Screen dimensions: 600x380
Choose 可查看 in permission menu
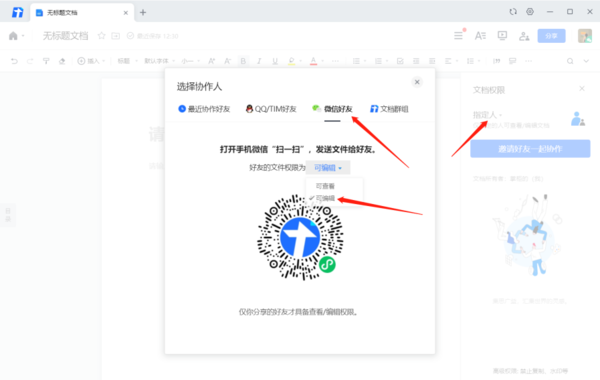pos(325,186)
